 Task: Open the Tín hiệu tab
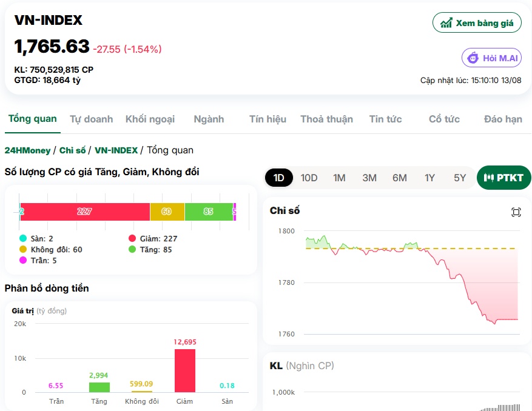pos(268,119)
